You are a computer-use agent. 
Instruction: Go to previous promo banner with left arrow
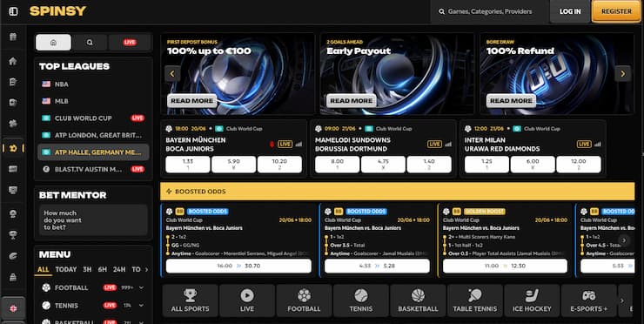tap(172, 74)
